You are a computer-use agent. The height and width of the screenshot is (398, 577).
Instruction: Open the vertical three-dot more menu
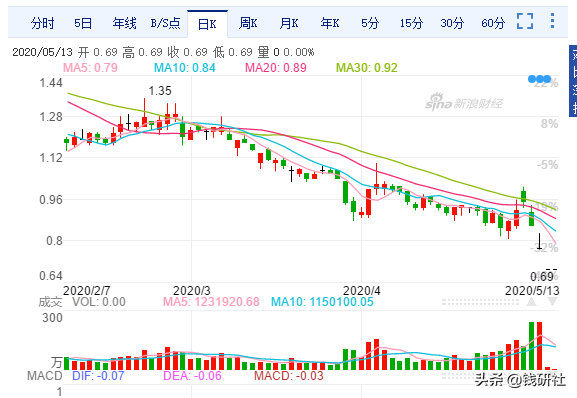[x=552, y=21]
